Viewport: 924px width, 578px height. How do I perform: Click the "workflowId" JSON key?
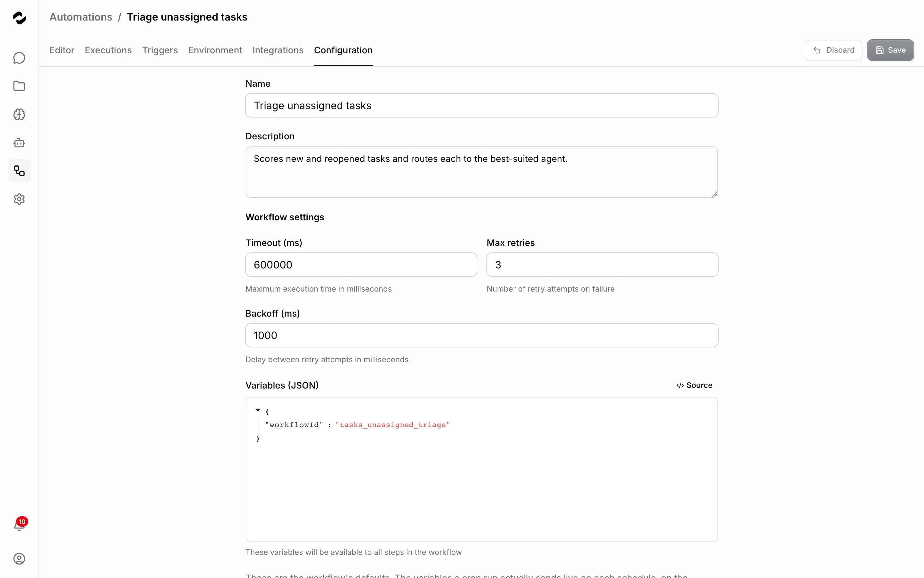click(294, 425)
